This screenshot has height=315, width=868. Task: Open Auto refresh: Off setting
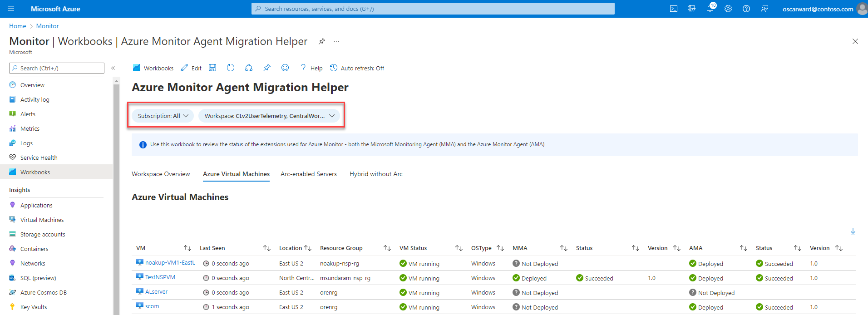tap(357, 68)
